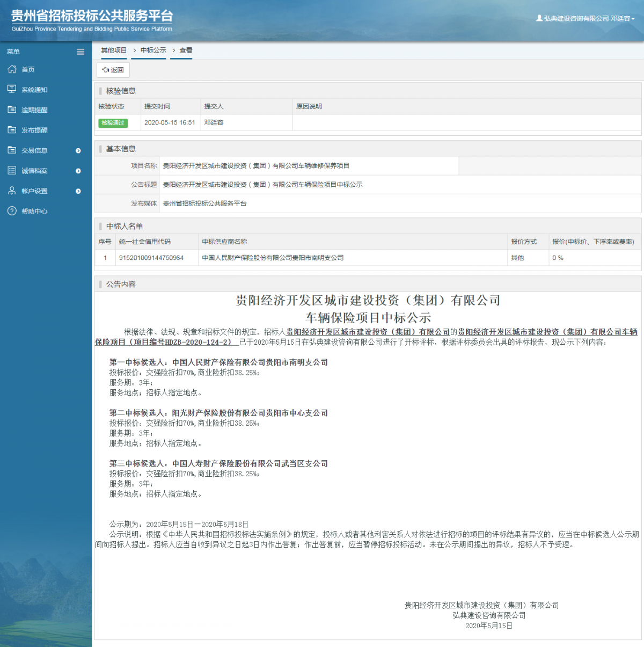
Task: Click the icon beside 发布提醒
Action: pos(12,130)
